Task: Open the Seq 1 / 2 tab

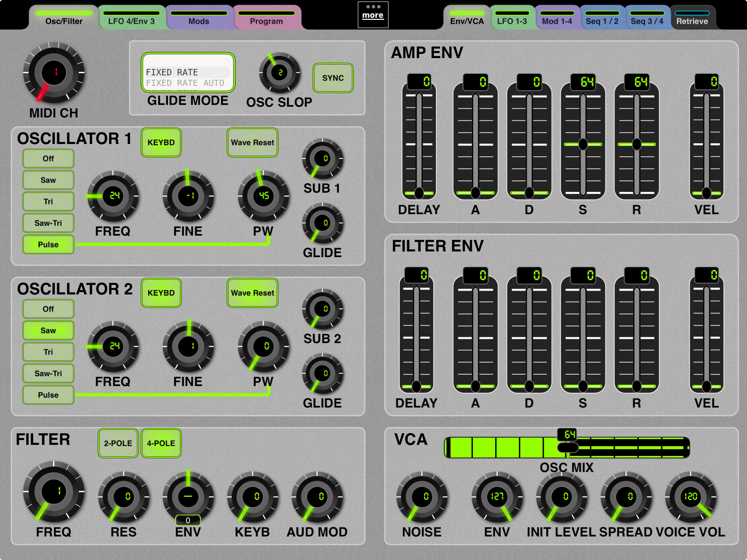Action: tap(602, 17)
